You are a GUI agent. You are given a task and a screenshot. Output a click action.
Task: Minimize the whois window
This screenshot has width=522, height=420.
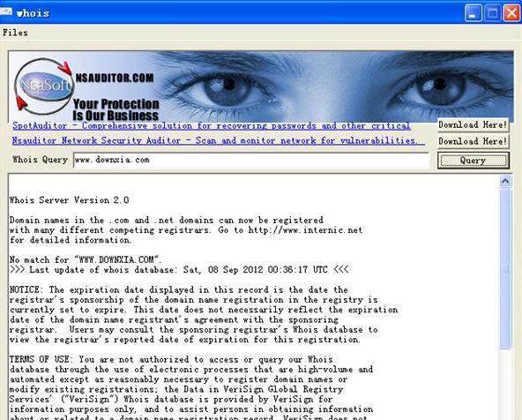[x=473, y=13]
